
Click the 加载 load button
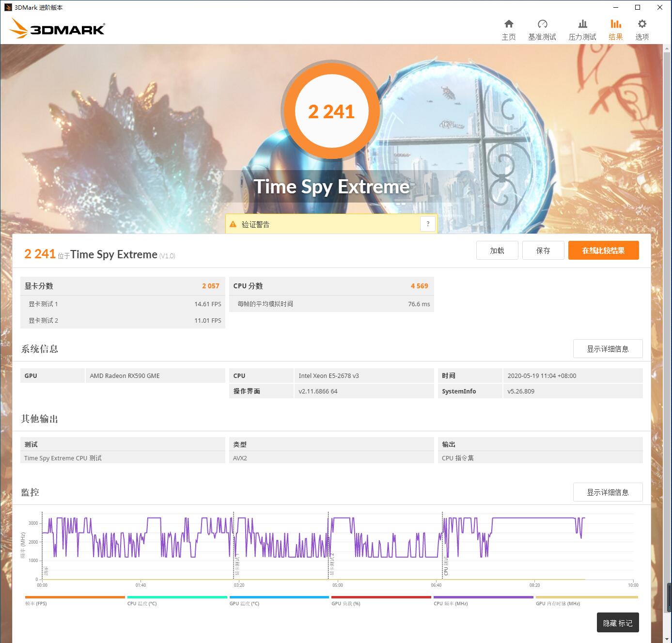(497, 250)
